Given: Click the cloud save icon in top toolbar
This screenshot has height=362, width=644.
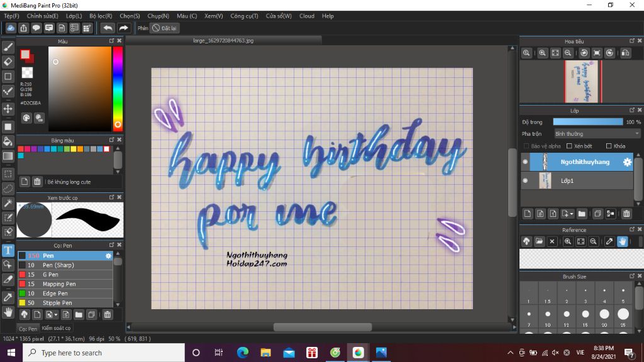Looking at the screenshot, I should click(11, 28).
